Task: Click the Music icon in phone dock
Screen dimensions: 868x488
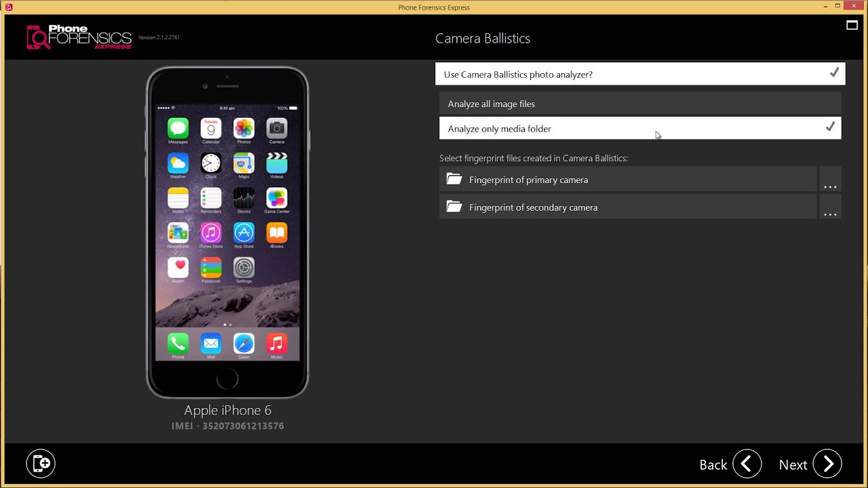Action: (277, 344)
